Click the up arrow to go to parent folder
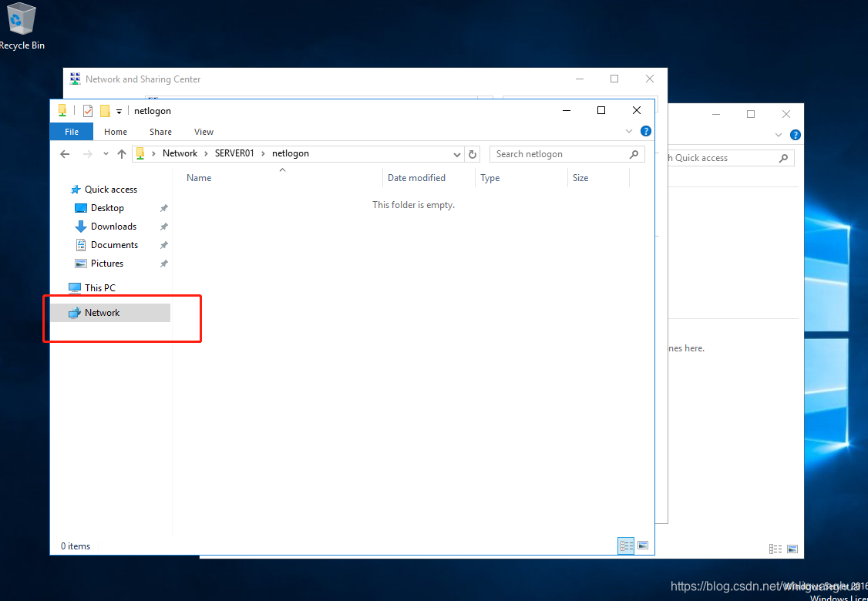868x601 pixels. click(121, 153)
